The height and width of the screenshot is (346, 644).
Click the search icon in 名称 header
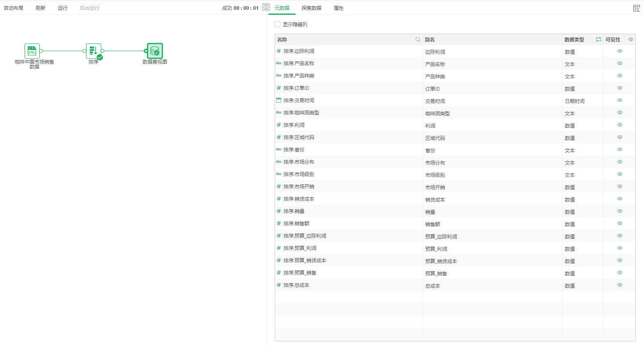[418, 39]
